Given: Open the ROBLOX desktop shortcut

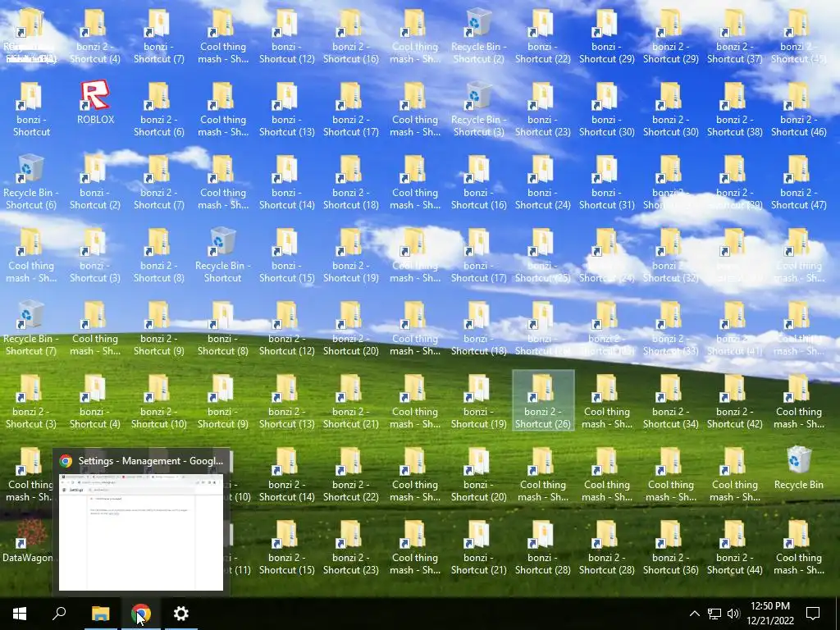Looking at the screenshot, I should [x=95, y=103].
